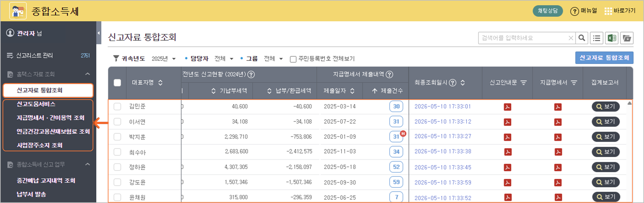The height and width of the screenshot is (203, 644).
Task: Click the blue 신고자료 통합조회 button
Action: click(604, 58)
